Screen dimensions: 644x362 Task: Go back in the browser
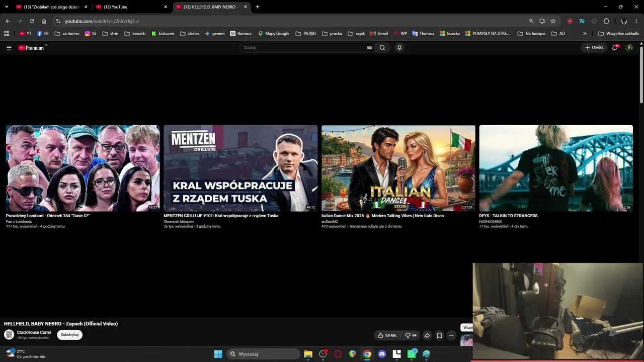(8, 21)
